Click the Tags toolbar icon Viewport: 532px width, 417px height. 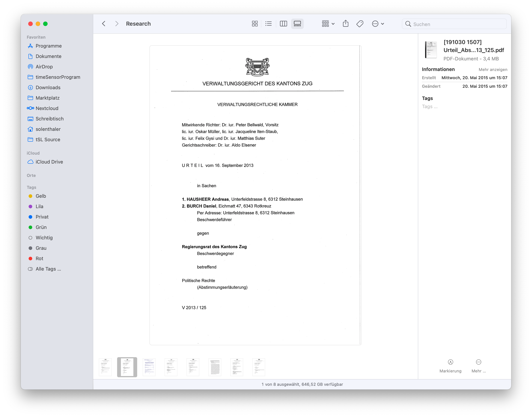point(360,24)
